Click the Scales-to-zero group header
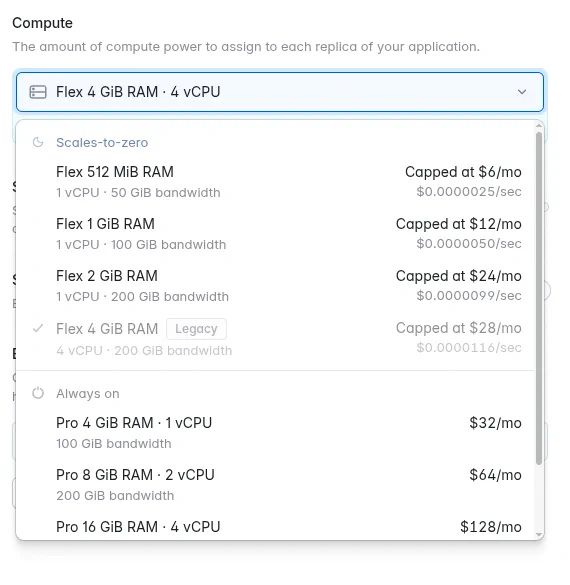 coord(102,143)
